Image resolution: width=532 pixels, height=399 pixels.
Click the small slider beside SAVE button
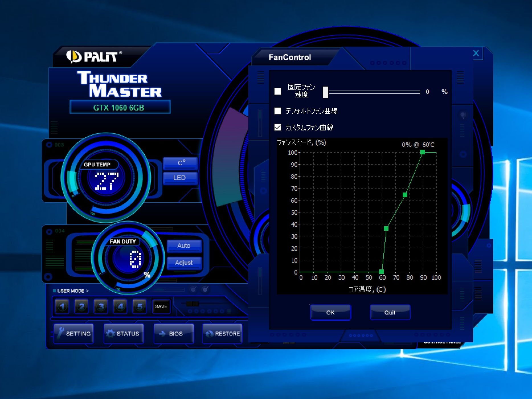tap(193, 304)
